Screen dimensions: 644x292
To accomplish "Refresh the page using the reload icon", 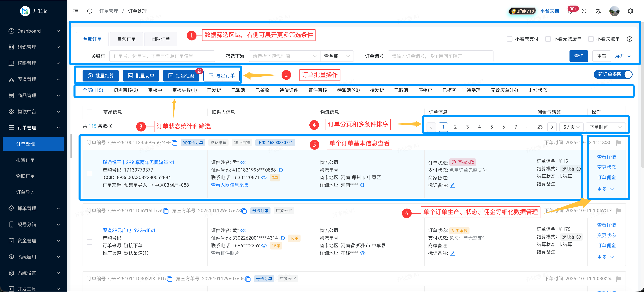I will [89, 11].
